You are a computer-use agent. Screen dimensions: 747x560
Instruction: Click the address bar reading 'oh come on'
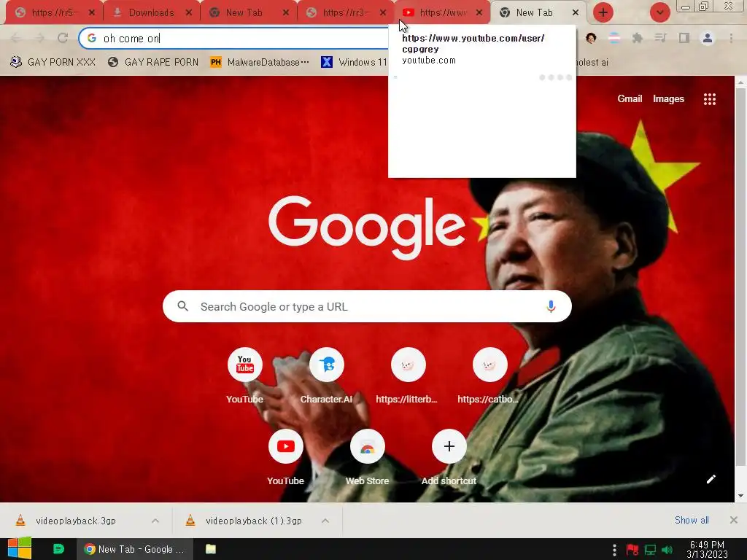tap(233, 38)
